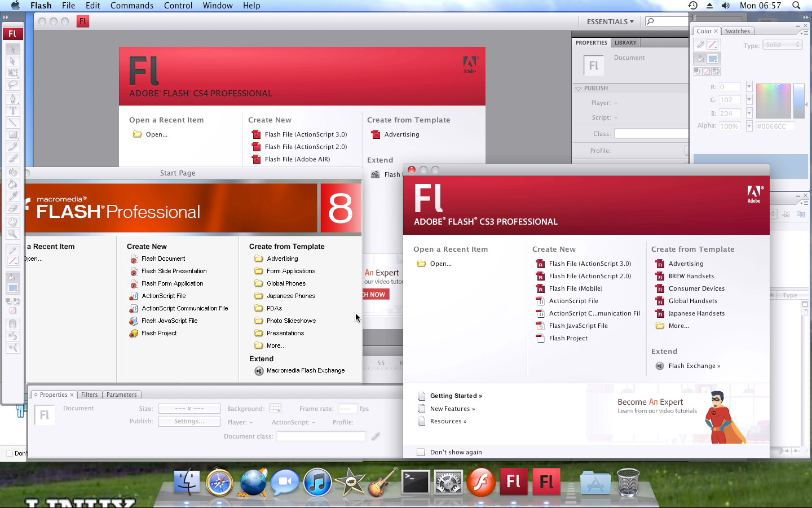812x508 pixels.
Task: Click Getting Started link in CS3 window
Action: click(456, 396)
